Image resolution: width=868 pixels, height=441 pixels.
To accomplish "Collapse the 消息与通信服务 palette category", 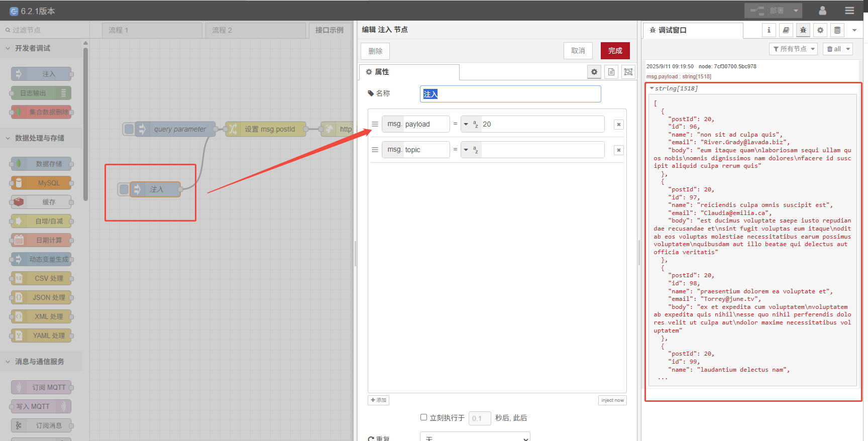I will click(x=42, y=362).
